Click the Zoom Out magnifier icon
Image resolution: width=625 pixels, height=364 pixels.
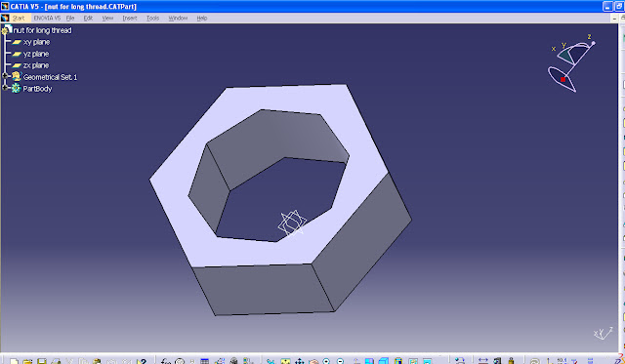(x=340, y=361)
